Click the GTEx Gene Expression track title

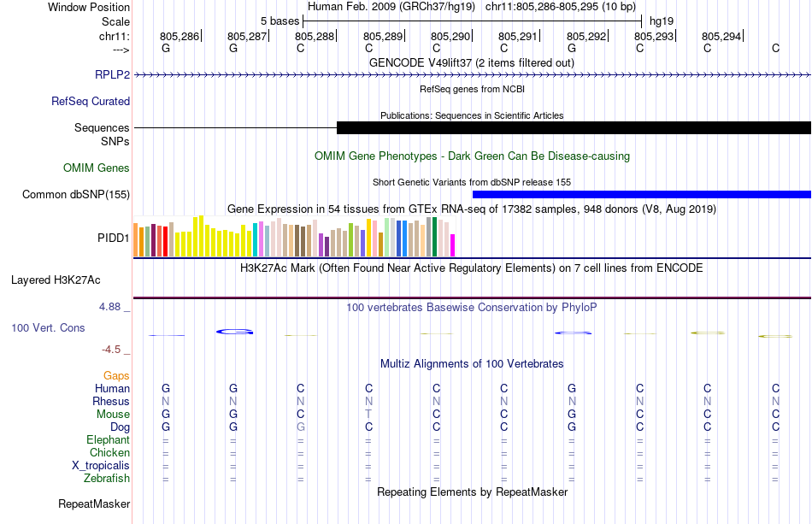472,209
